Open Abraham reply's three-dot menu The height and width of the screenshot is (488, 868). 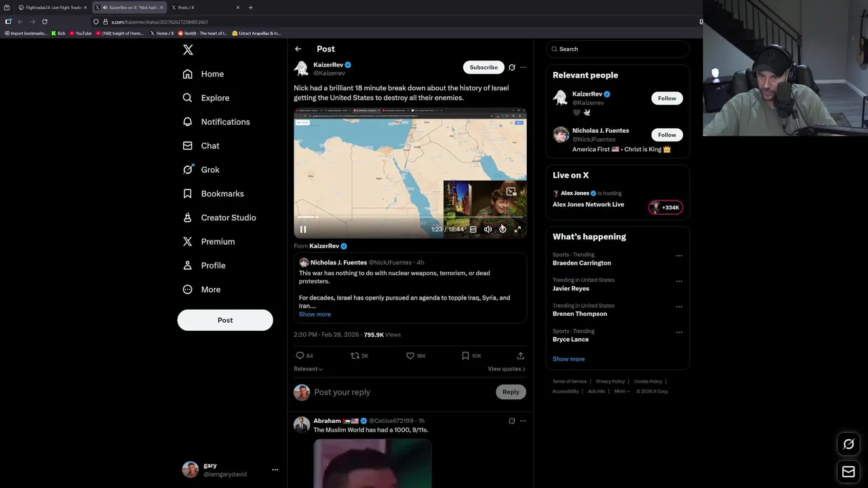click(523, 421)
